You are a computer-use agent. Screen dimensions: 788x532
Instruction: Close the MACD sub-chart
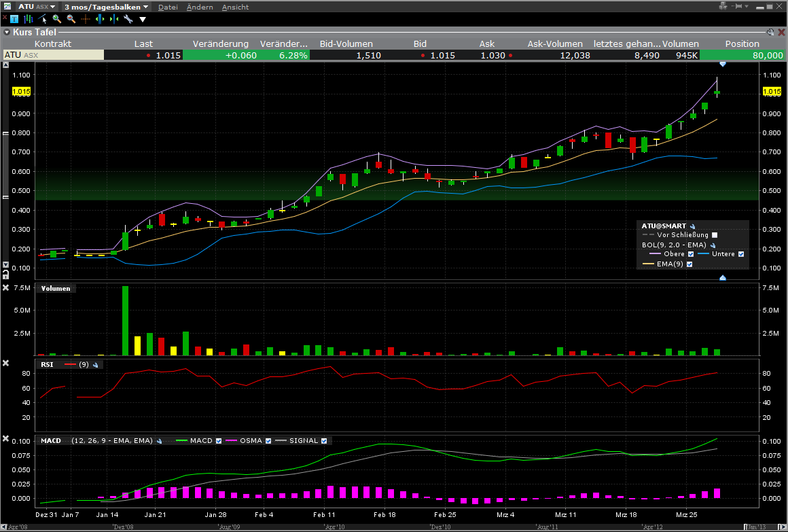(x=6, y=438)
